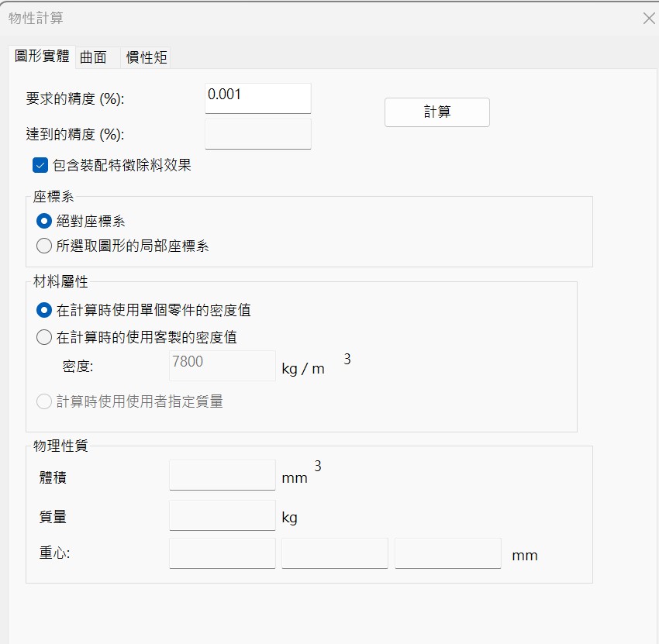Choose 所選取圖形的局部座標系 radio option

pyautogui.click(x=44, y=246)
